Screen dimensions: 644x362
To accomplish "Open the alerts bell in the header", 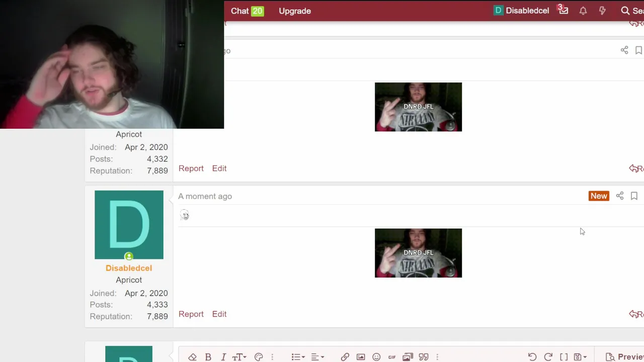I will [583, 11].
